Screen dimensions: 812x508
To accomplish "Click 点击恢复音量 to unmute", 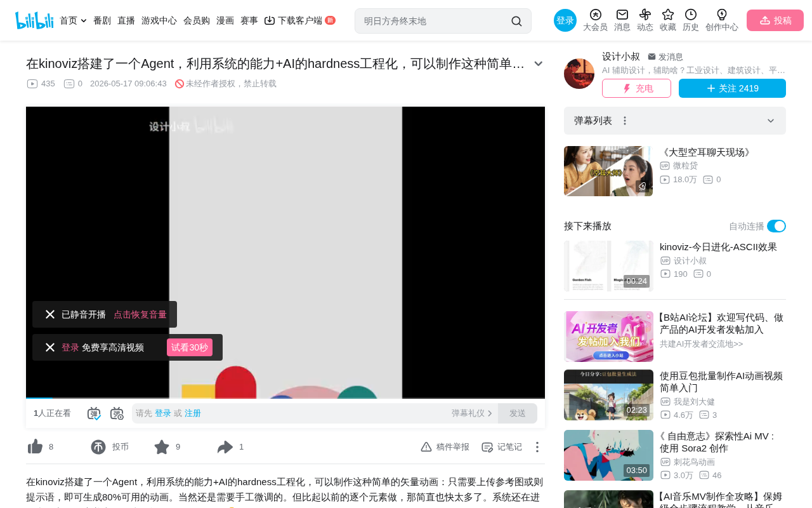I will point(140,314).
